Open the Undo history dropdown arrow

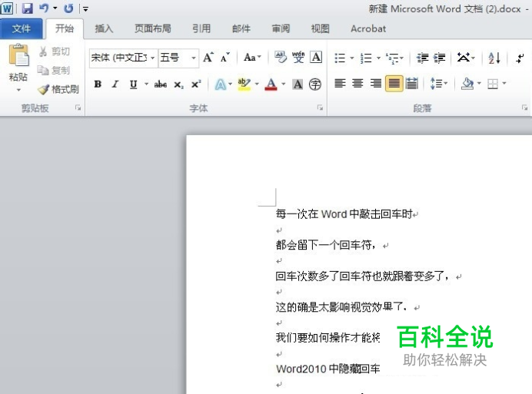pyautogui.click(x=55, y=8)
